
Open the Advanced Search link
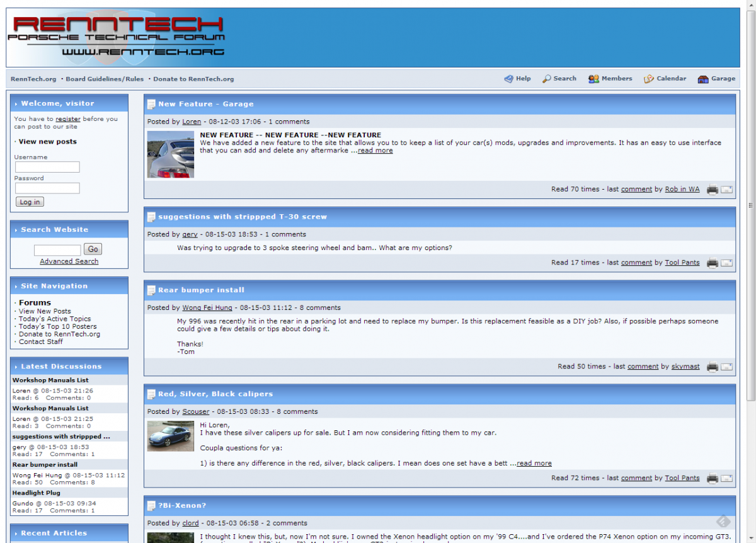pos(69,261)
